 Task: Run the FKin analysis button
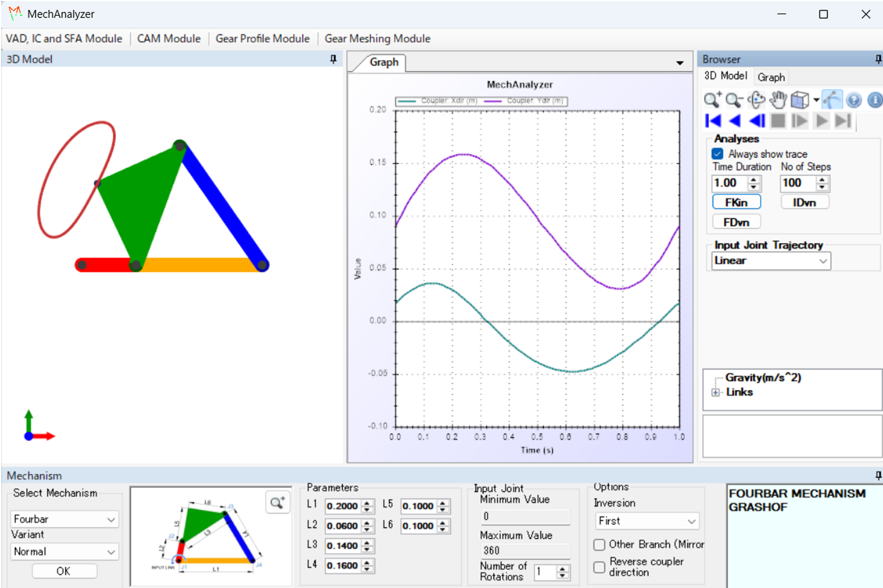tap(736, 202)
